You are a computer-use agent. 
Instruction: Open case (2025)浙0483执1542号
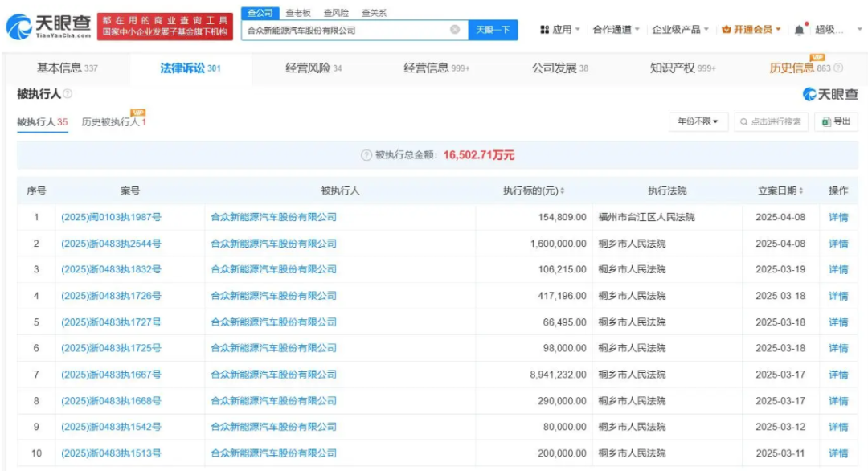tap(111, 427)
